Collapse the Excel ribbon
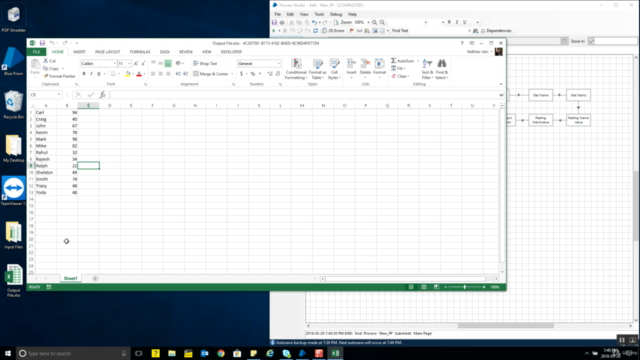Screen dimensions: 640x360 pyautogui.click(x=501, y=84)
